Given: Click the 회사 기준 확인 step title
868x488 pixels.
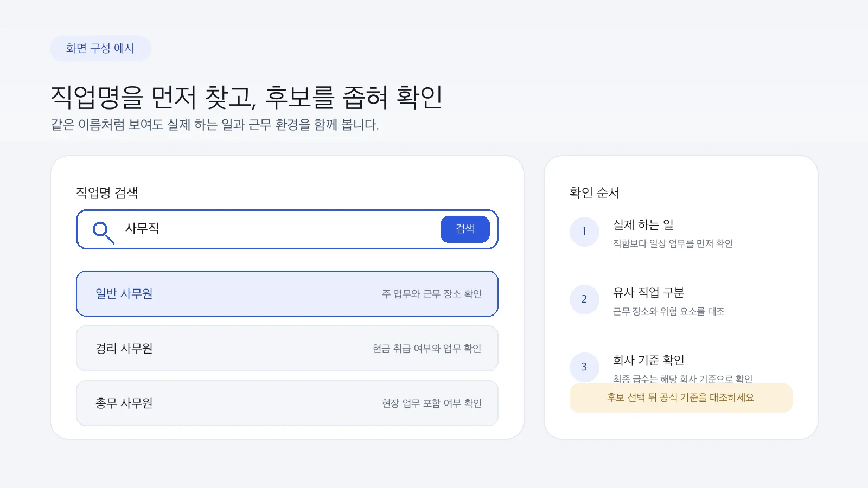Looking at the screenshot, I should tap(649, 360).
